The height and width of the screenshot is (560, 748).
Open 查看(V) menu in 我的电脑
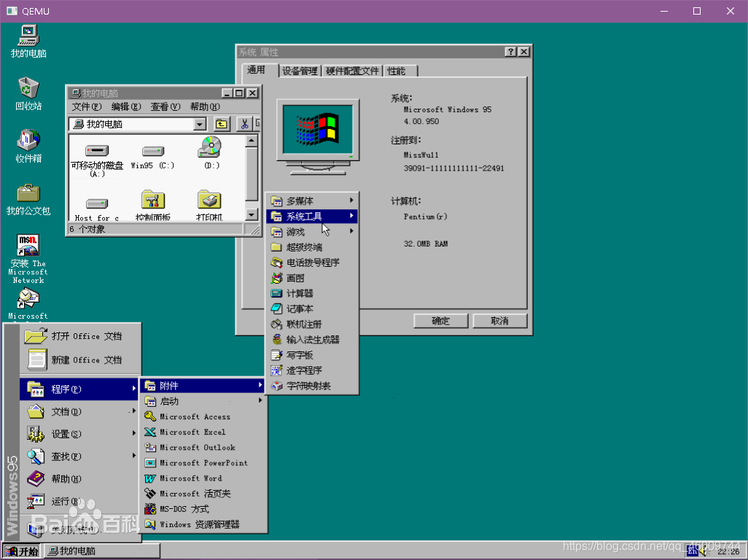(165, 107)
